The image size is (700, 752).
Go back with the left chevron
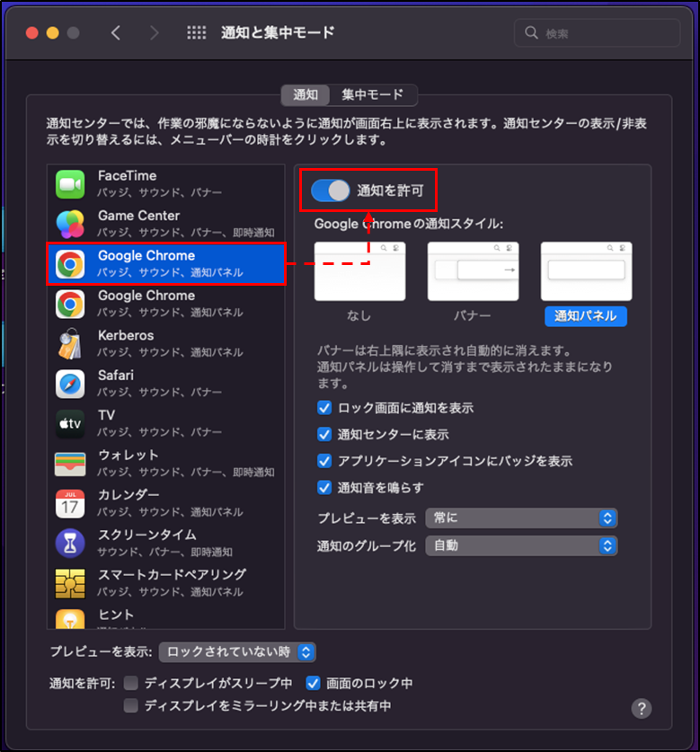pyautogui.click(x=116, y=32)
